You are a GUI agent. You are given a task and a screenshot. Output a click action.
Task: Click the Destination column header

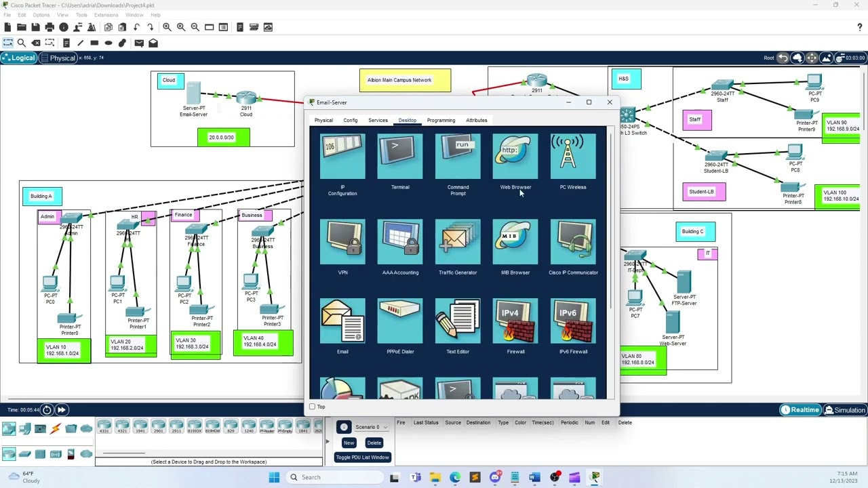point(478,423)
